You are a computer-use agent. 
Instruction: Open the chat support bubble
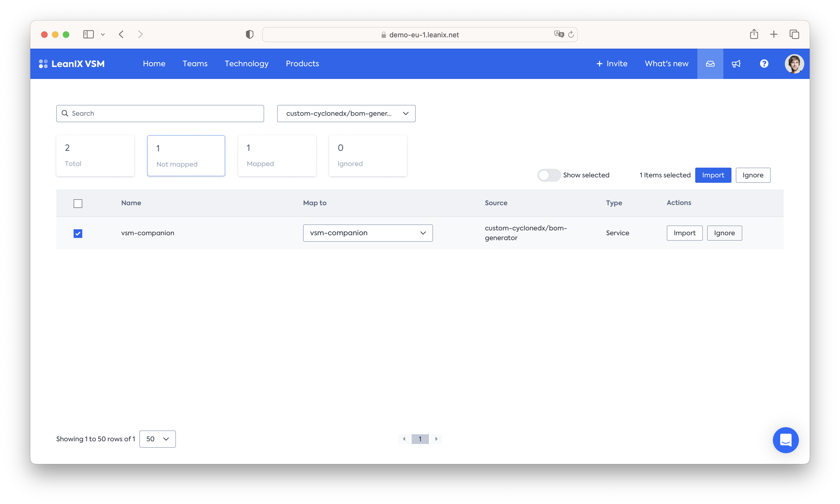tap(786, 440)
